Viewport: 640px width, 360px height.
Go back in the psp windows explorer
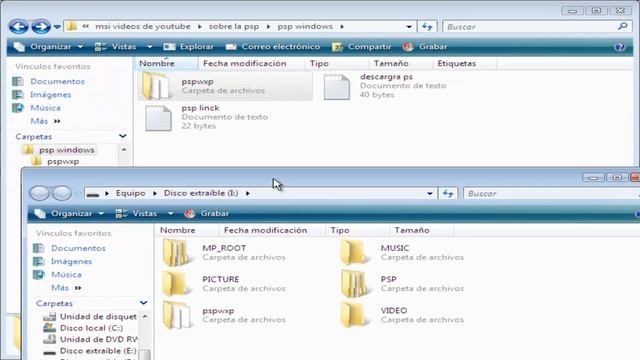click(18, 27)
